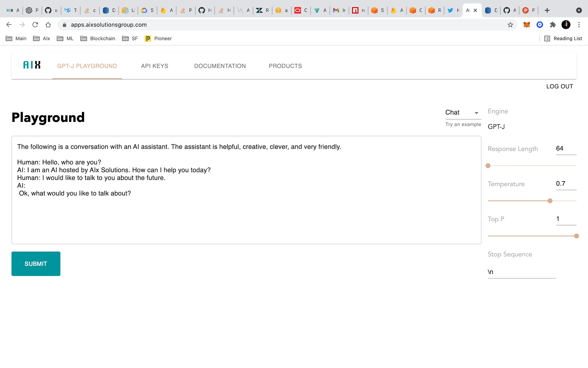Expand the Chat example dropdown
The image size is (588, 368).
463,113
